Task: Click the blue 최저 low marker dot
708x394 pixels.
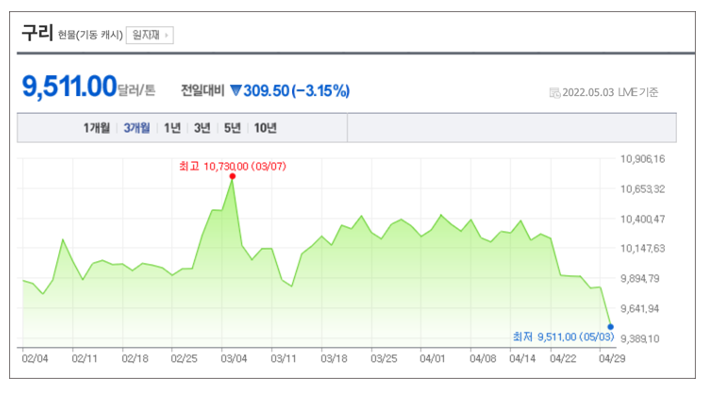Action: (x=610, y=327)
